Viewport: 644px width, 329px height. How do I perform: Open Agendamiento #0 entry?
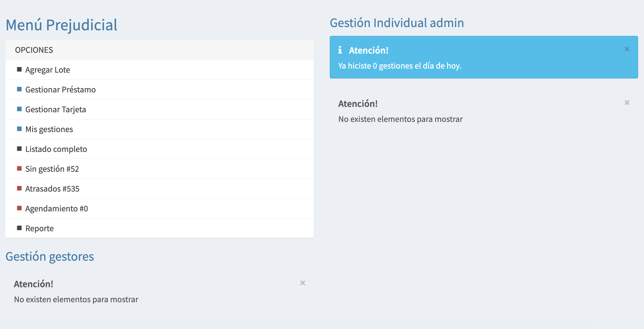pyautogui.click(x=57, y=209)
